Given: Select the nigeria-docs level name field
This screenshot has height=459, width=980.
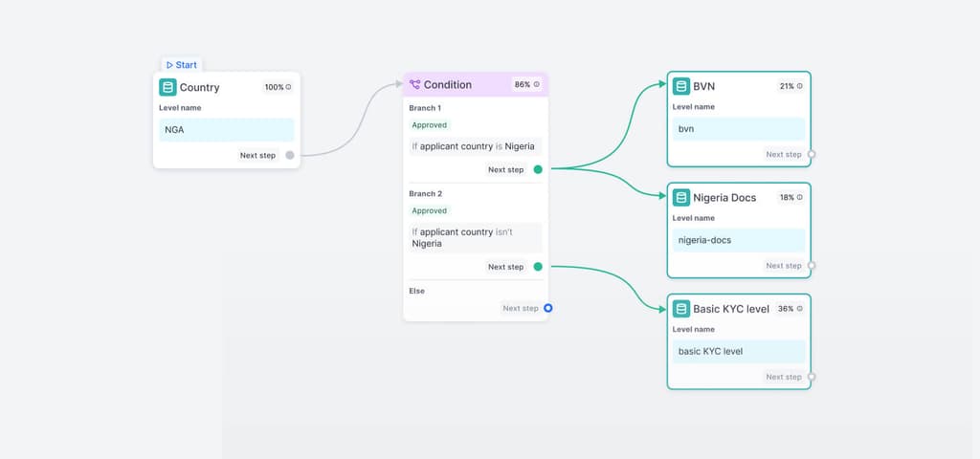Looking at the screenshot, I should (x=738, y=240).
